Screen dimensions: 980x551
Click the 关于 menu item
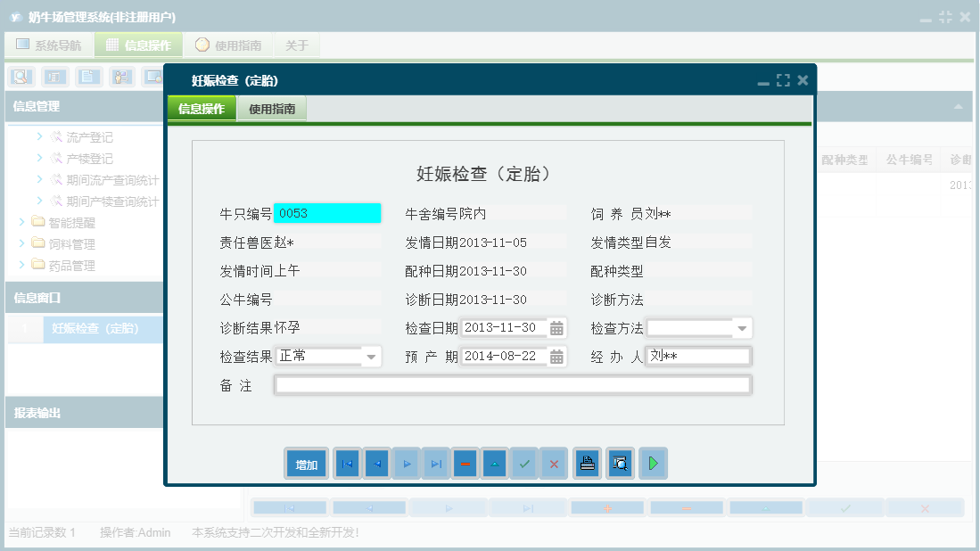[x=297, y=45]
